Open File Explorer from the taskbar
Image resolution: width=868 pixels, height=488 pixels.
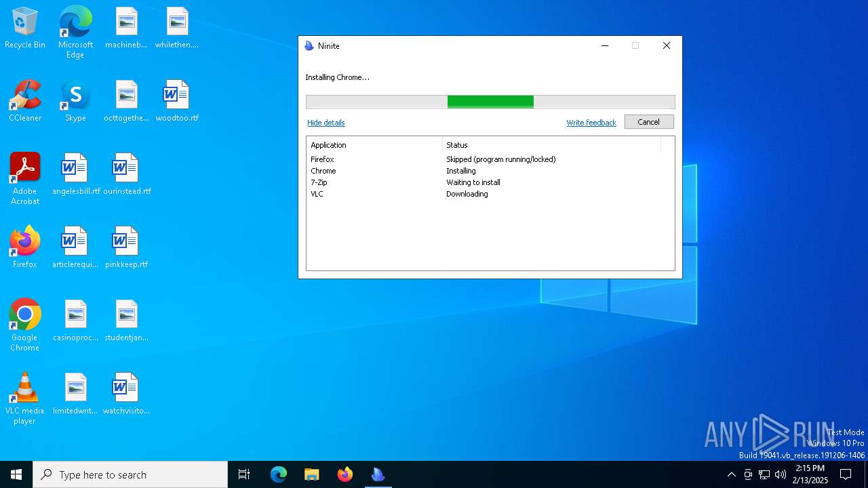[x=311, y=474]
